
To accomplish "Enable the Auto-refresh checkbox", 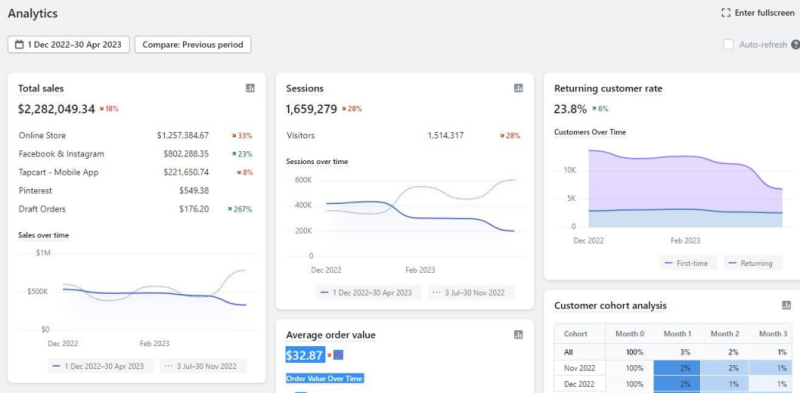I will pyautogui.click(x=729, y=45).
